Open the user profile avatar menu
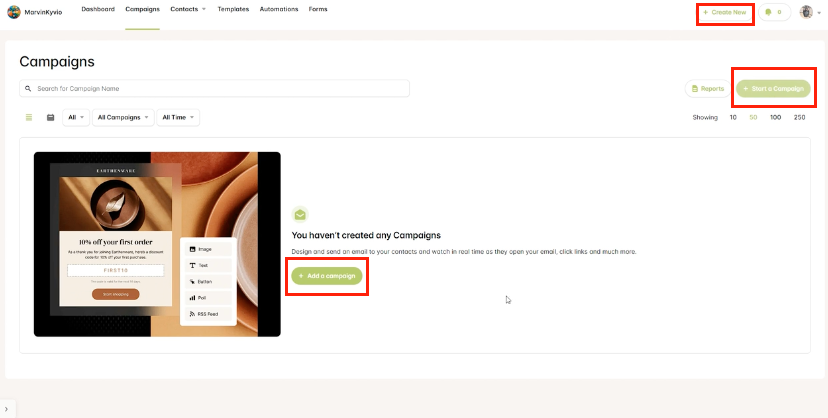 pos(806,12)
